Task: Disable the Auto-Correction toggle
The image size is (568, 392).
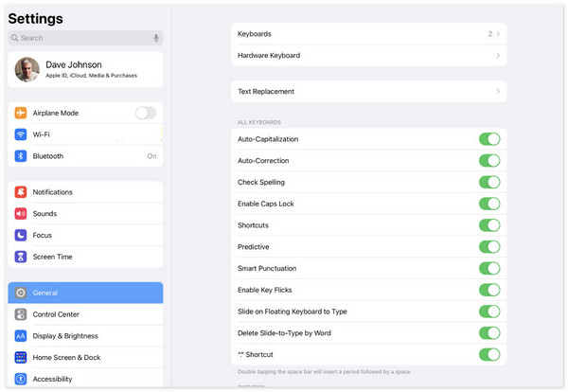Action: click(x=489, y=161)
